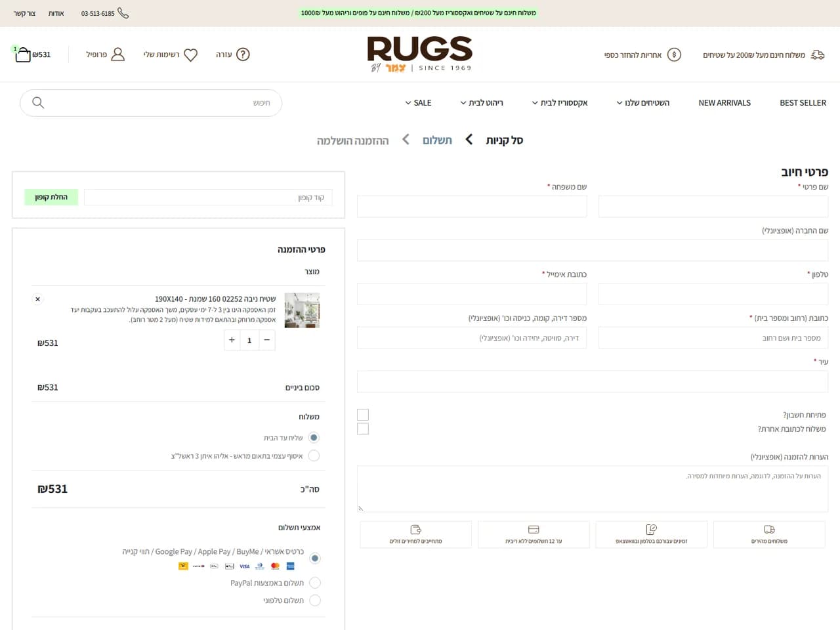Open the profile user icon
Image resolution: width=840 pixels, height=630 pixels.
[x=118, y=54]
